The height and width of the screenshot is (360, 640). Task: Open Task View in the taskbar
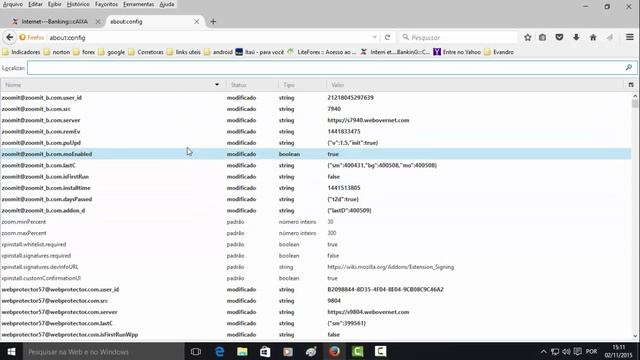tap(196, 351)
